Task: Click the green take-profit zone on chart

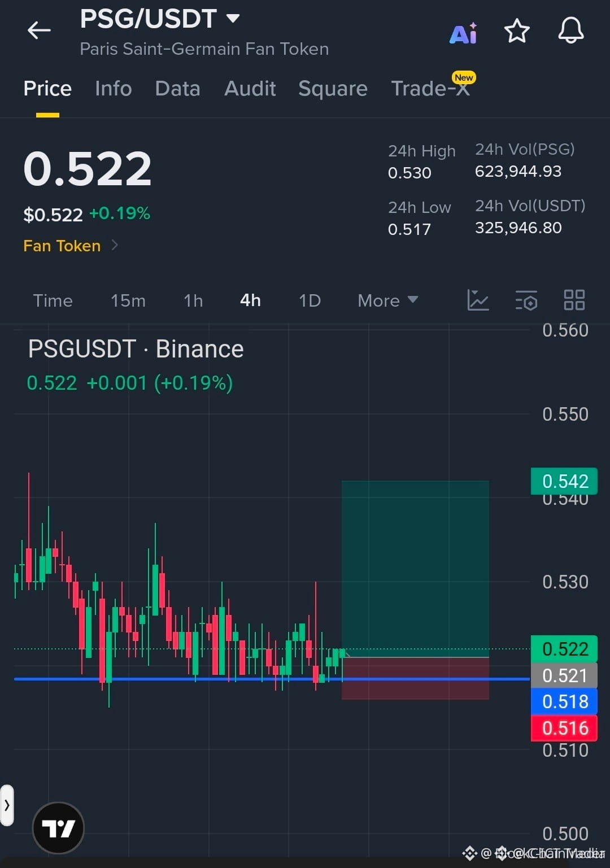Action: click(415, 569)
